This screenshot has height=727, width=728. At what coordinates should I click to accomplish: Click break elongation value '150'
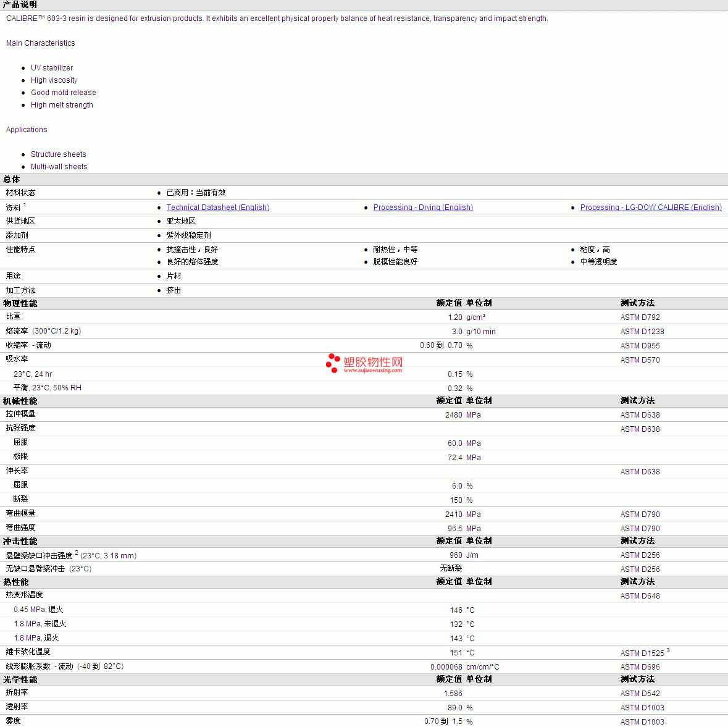point(456,500)
